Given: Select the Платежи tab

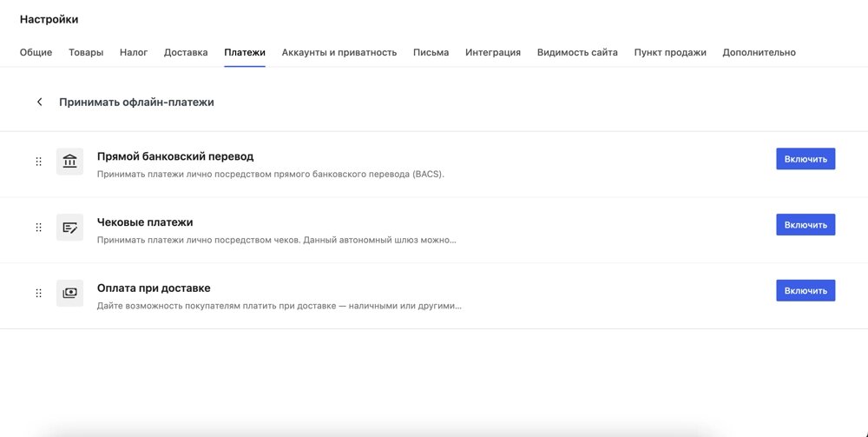Looking at the screenshot, I should [245, 53].
